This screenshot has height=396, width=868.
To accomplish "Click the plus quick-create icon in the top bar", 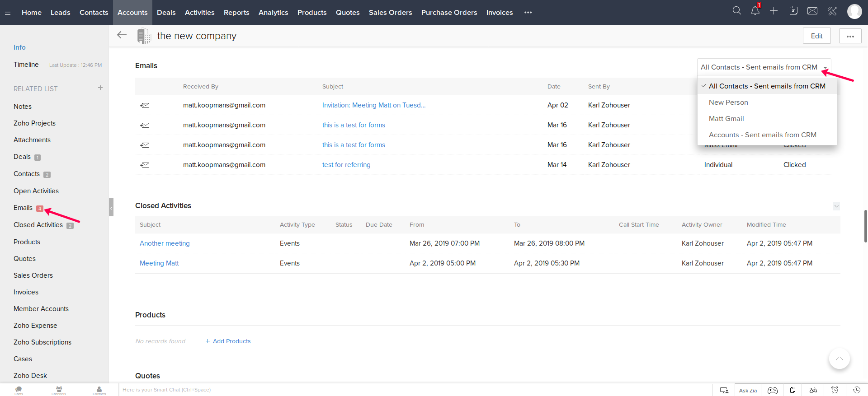I will coord(774,10).
